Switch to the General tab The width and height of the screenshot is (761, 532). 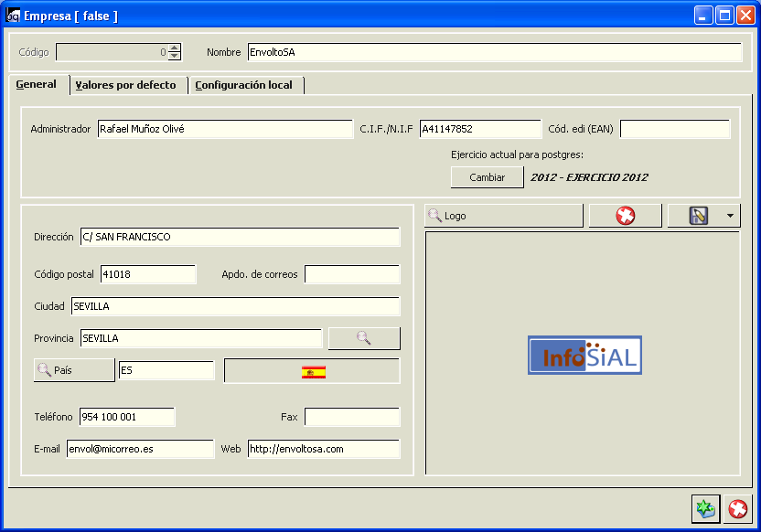[37, 84]
